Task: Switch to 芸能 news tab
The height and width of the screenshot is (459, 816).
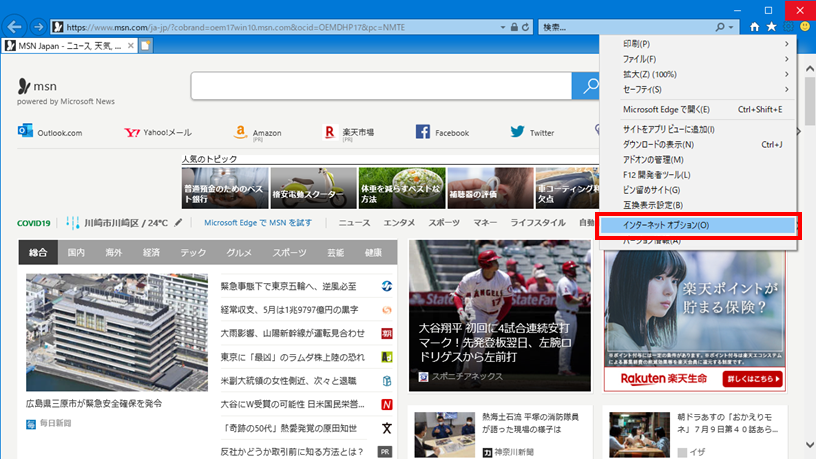Action: (x=335, y=252)
